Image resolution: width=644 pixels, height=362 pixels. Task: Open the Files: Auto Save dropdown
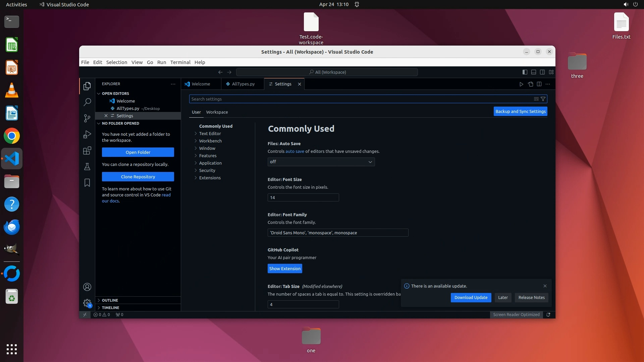(321, 162)
